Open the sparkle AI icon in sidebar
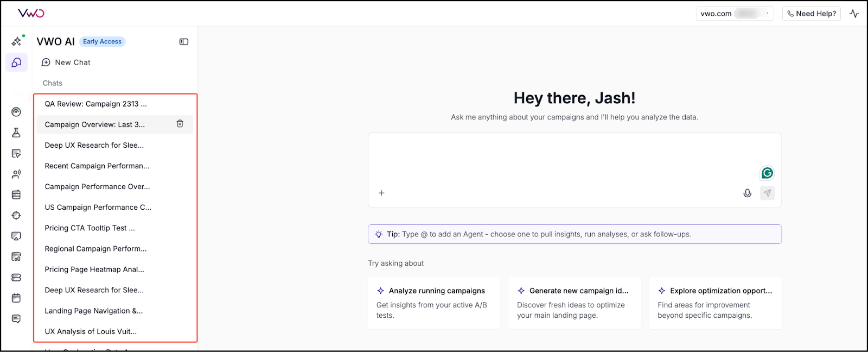The height and width of the screenshot is (352, 868). [17, 41]
